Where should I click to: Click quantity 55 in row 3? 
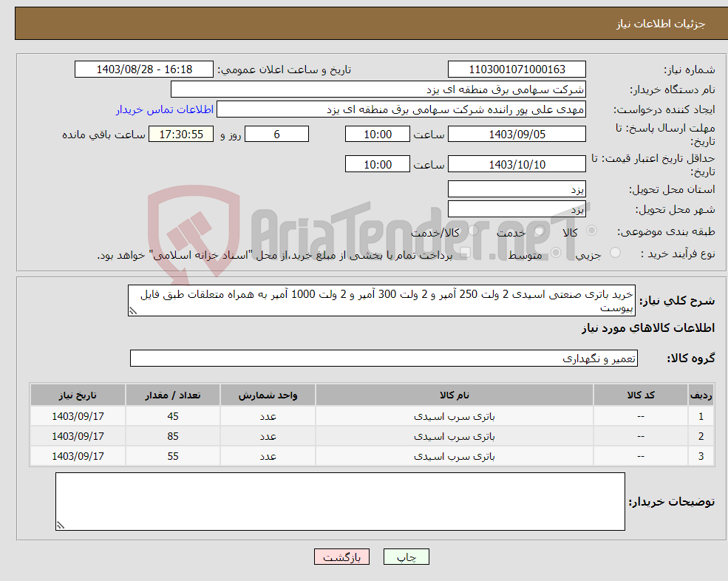coord(173,457)
